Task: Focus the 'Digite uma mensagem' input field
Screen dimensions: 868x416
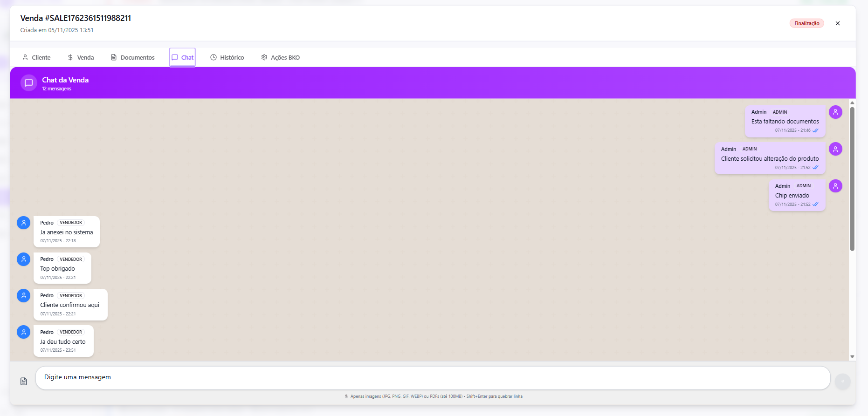Action: click(432, 378)
